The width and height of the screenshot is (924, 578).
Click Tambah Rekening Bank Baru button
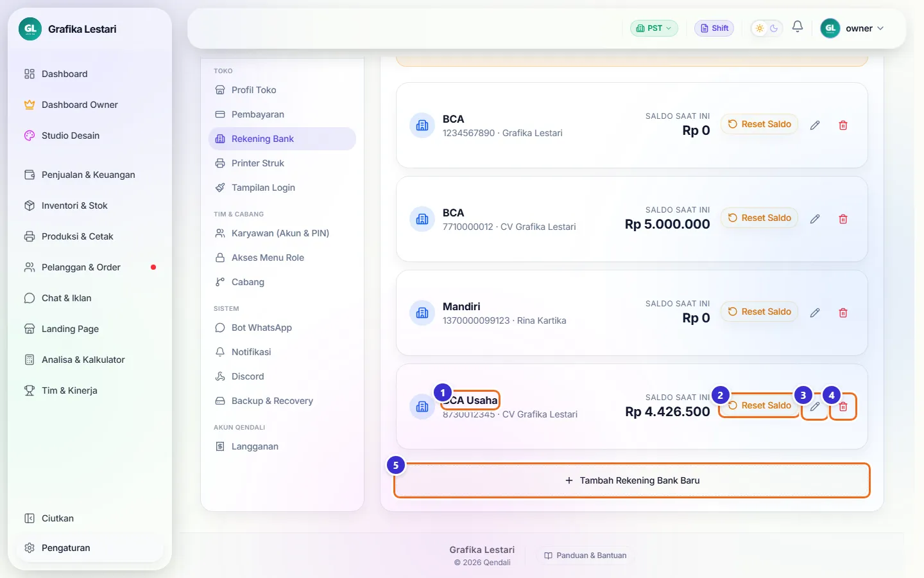point(632,480)
